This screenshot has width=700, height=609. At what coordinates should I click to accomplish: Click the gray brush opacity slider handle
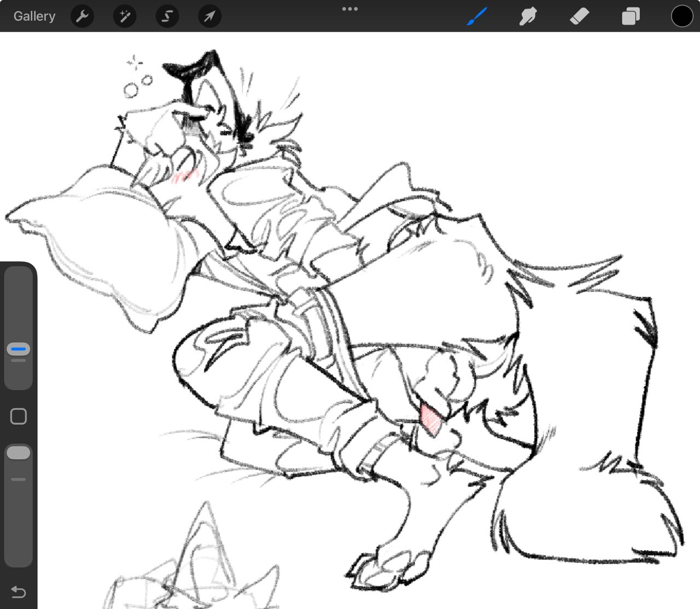pos(19,453)
